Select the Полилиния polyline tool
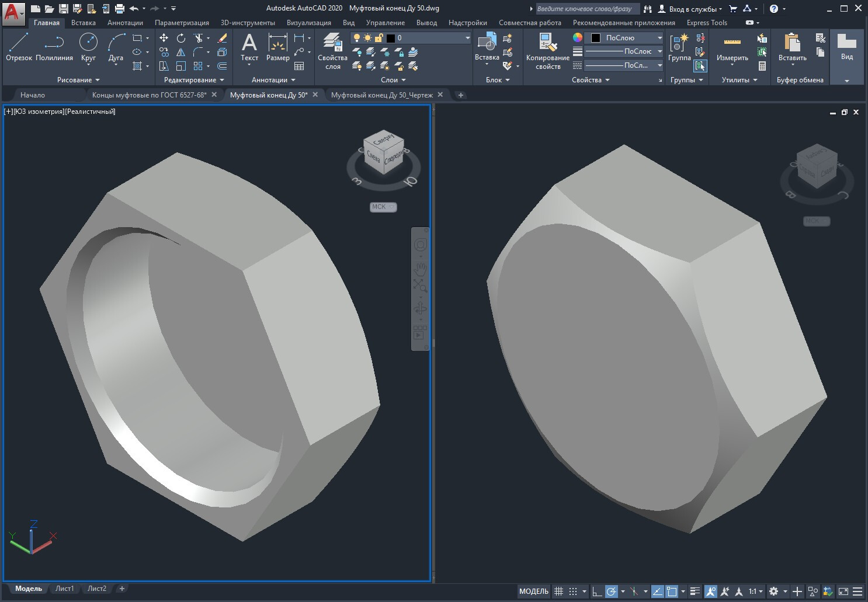Screen dimensions: 868x602 click(54, 47)
